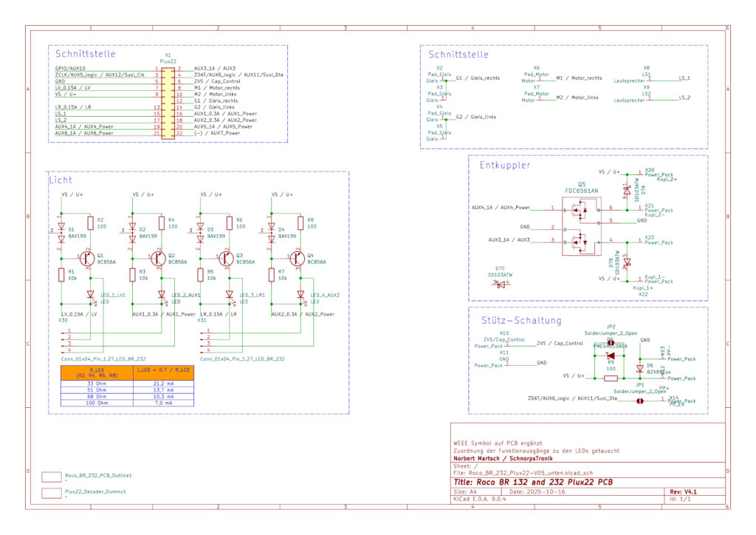This screenshot has height=535, width=756.
Task: Click the D1 BAV199 diode symbol
Action: coord(62,232)
